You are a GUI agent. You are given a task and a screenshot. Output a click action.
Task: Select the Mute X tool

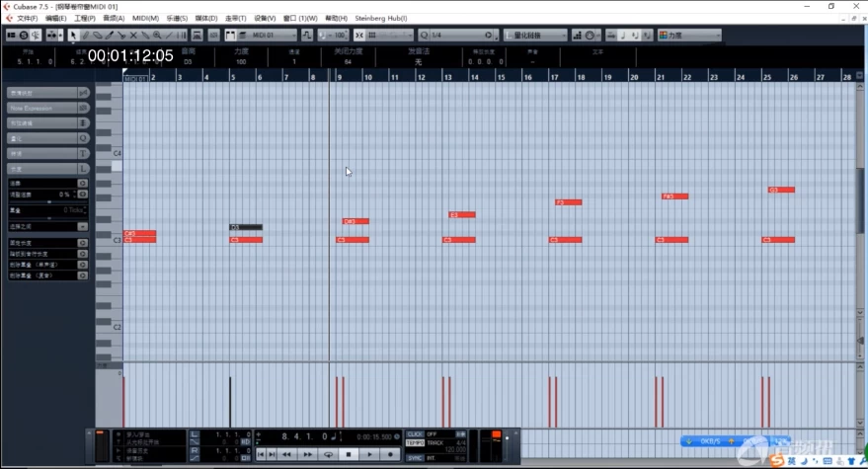point(133,36)
